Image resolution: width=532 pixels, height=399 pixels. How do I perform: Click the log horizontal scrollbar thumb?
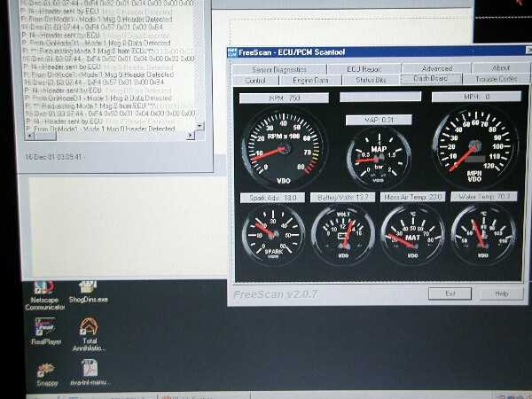[45, 136]
